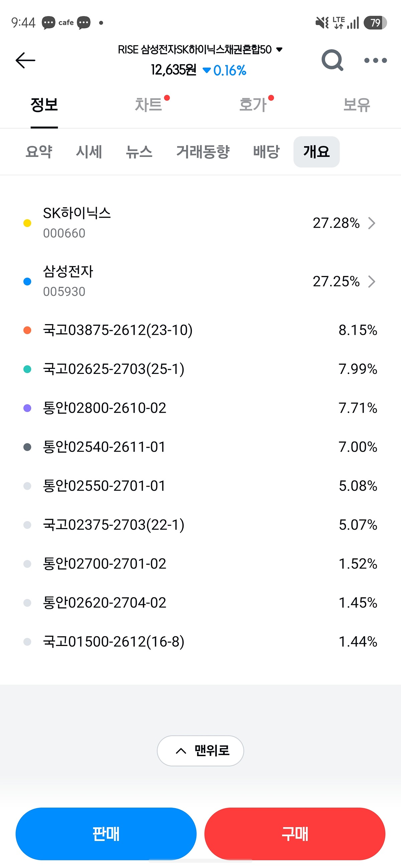The image size is (401, 868).
Task: Tap the muted sound status icon
Action: click(x=322, y=23)
